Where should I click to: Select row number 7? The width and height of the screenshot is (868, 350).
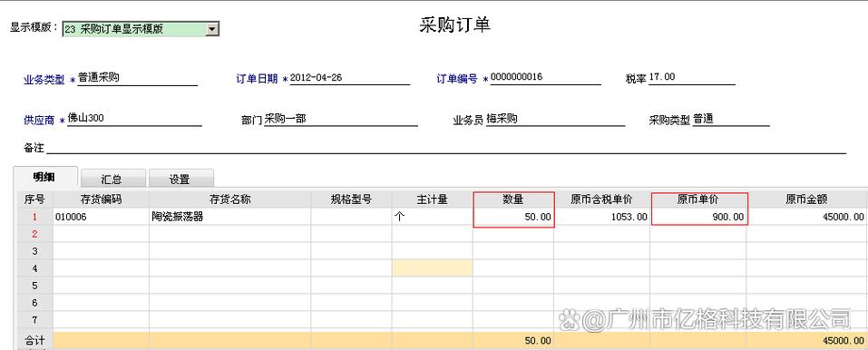[x=34, y=320]
